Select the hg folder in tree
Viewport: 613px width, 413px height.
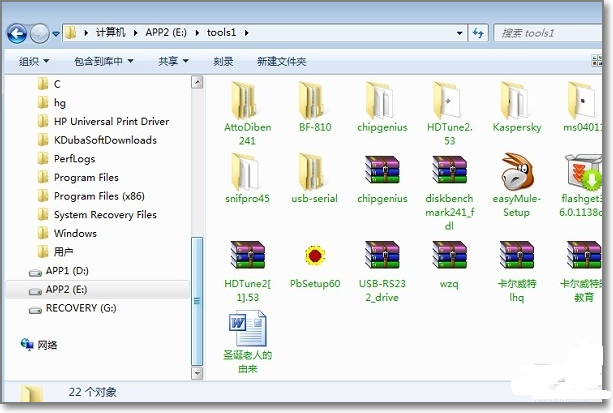click(52, 102)
